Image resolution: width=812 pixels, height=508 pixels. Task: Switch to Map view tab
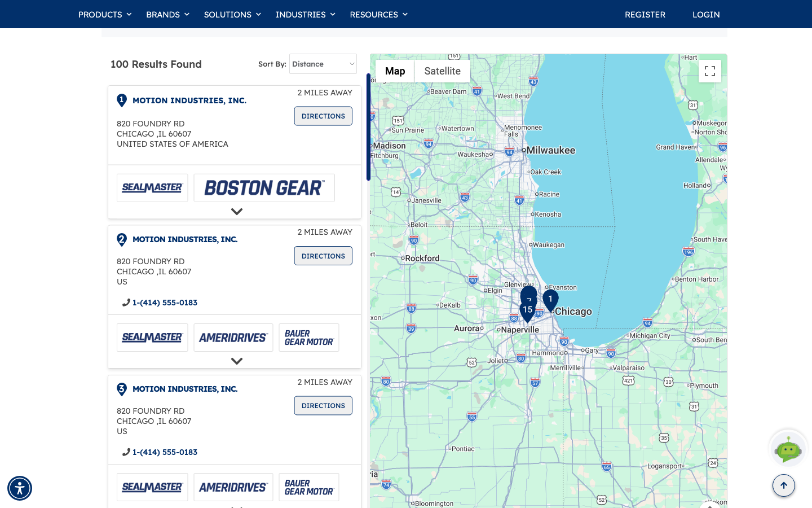coord(395,71)
